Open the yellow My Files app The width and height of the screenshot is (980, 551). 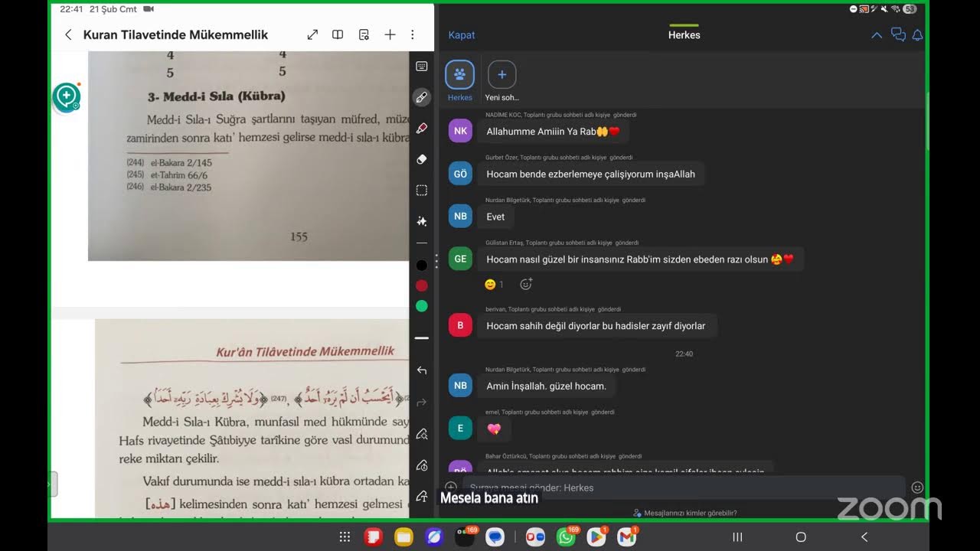pos(403,537)
